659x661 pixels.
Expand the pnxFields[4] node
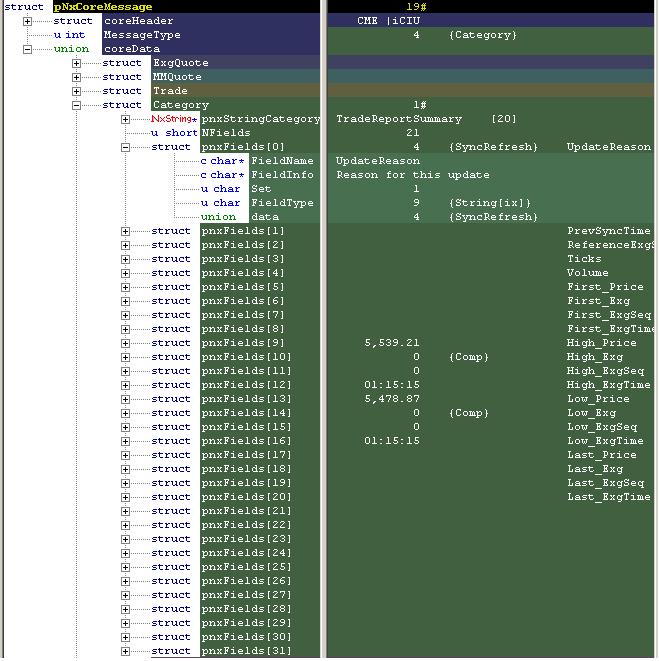[x=125, y=273]
